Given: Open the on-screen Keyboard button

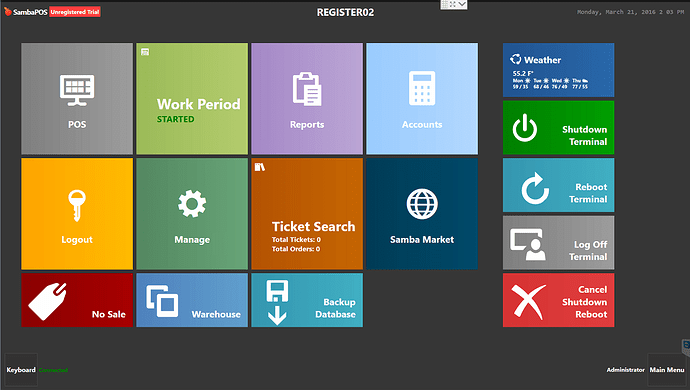Looking at the screenshot, I should [21, 370].
